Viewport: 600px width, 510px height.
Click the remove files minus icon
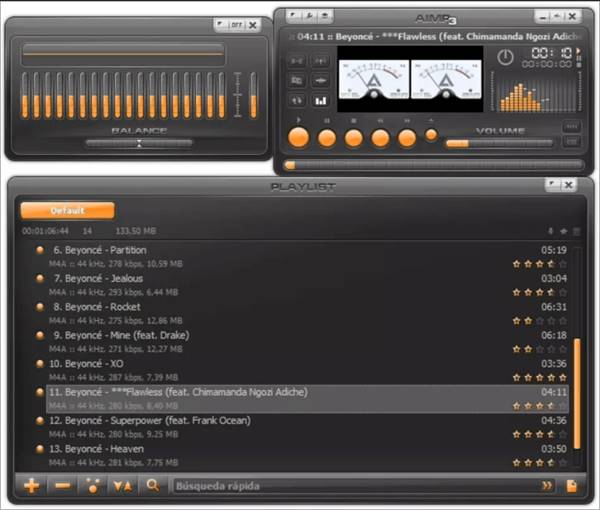[x=62, y=486]
